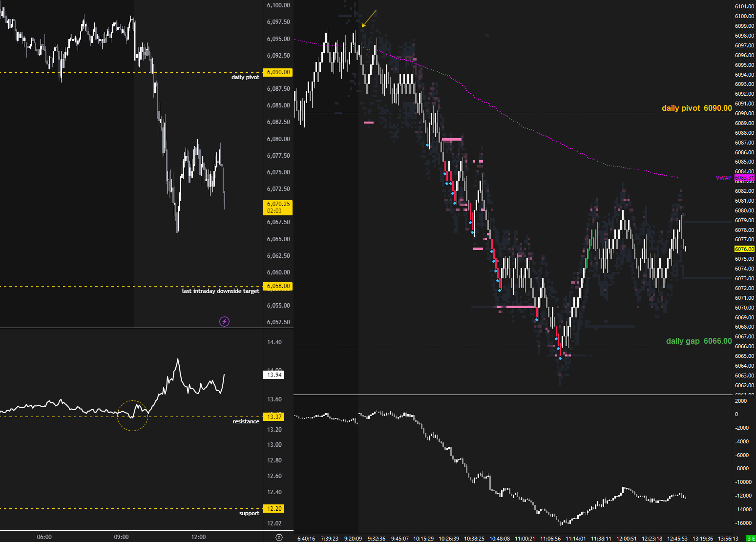Click the 06:00 time axis label
Viewport: 756px width, 542px height.
point(44,537)
